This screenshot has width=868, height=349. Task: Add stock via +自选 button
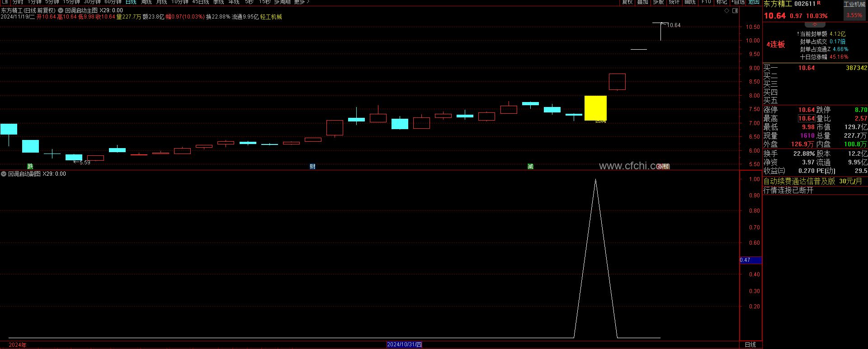click(x=738, y=2)
